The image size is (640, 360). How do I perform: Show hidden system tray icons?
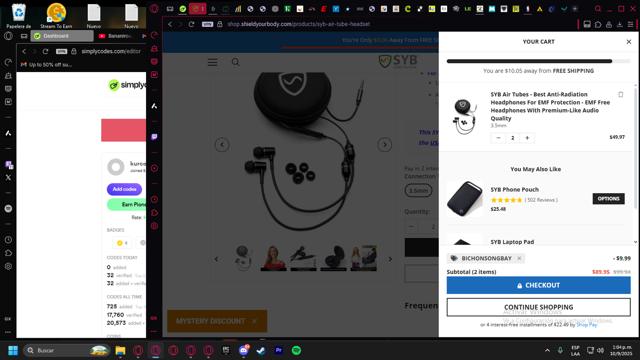pos(547,350)
